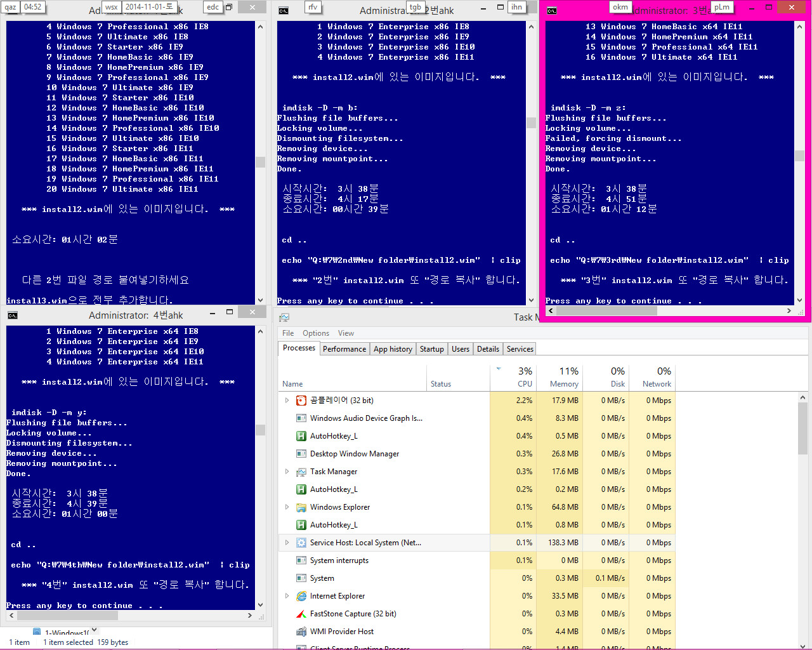Click the AutoHotkey_L icon using 0.5 MB
The image size is (812, 650).
(302, 436)
